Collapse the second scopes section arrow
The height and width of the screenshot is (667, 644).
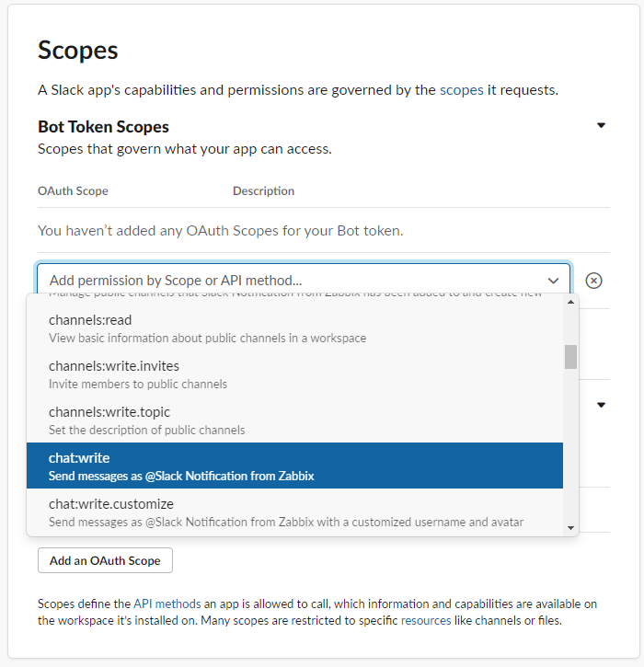click(601, 405)
